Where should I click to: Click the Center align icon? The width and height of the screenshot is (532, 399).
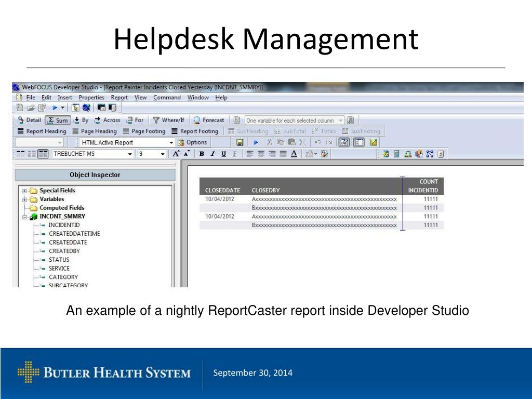click(x=261, y=154)
